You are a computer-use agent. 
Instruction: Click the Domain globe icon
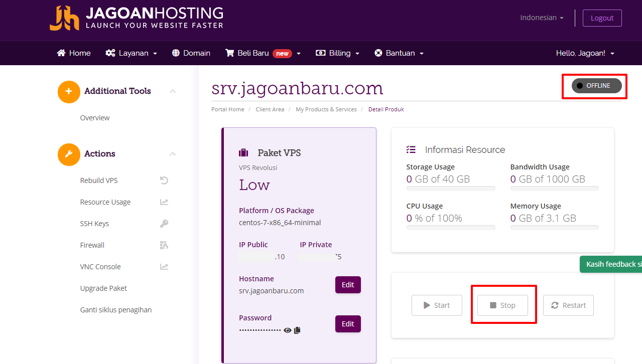tap(176, 53)
